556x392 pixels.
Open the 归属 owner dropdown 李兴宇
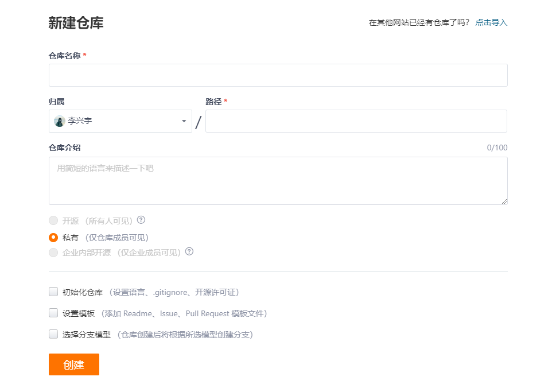(x=120, y=121)
